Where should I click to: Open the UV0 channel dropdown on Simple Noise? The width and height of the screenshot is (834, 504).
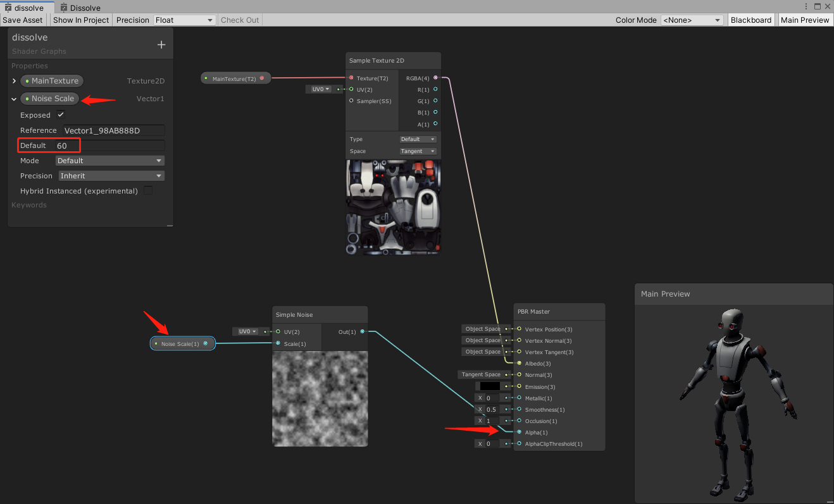[x=247, y=331]
